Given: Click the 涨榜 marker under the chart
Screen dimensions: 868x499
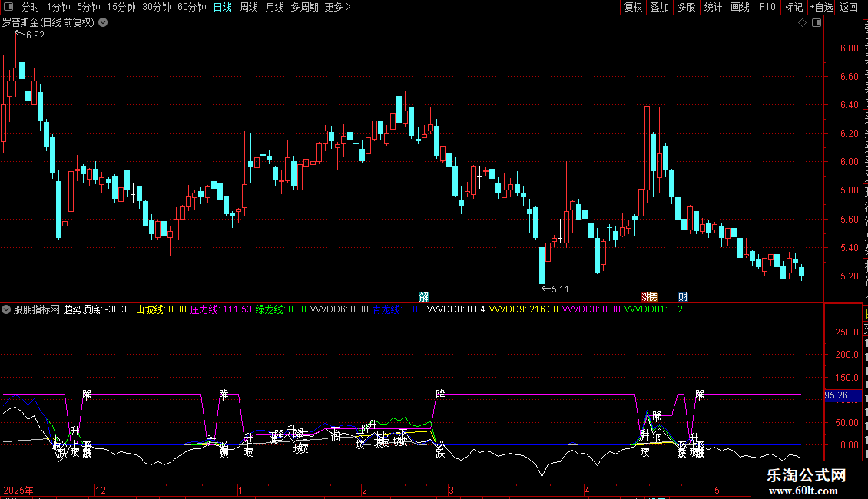Looking at the screenshot, I should (x=649, y=297).
